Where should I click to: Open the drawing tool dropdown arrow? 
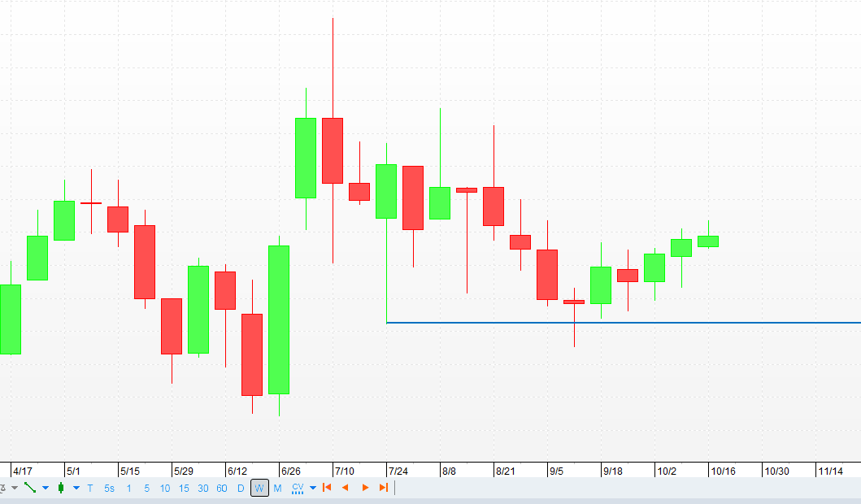pos(46,488)
